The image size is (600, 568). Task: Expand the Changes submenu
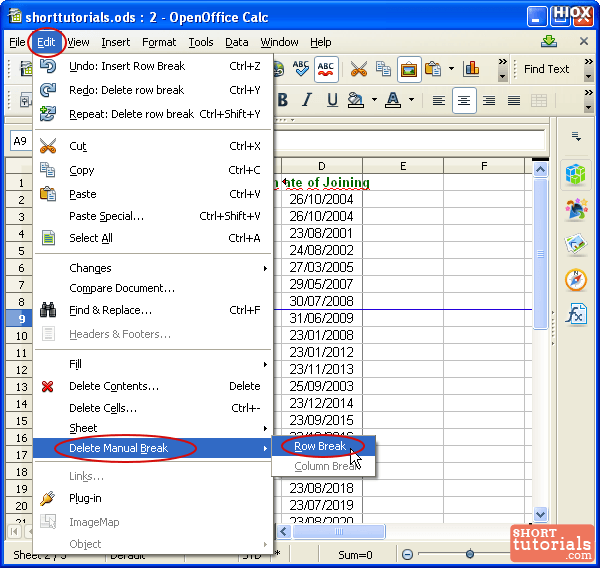(153, 268)
